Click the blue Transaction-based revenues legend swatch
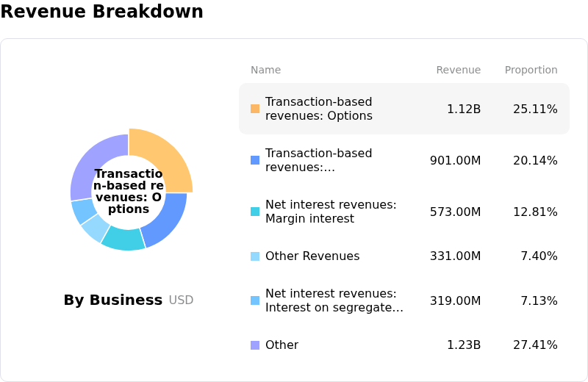588x382 pixels. click(255, 160)
